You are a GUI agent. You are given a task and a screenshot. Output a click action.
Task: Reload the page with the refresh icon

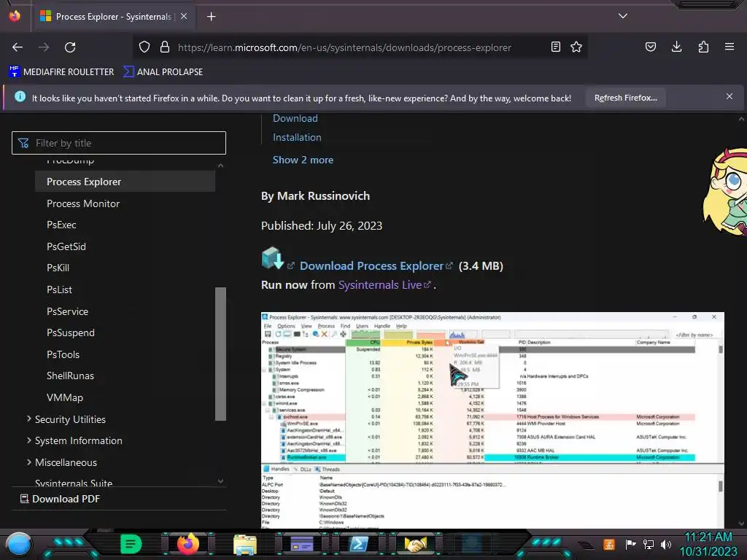pyautogui.click(x=70, y=47)
